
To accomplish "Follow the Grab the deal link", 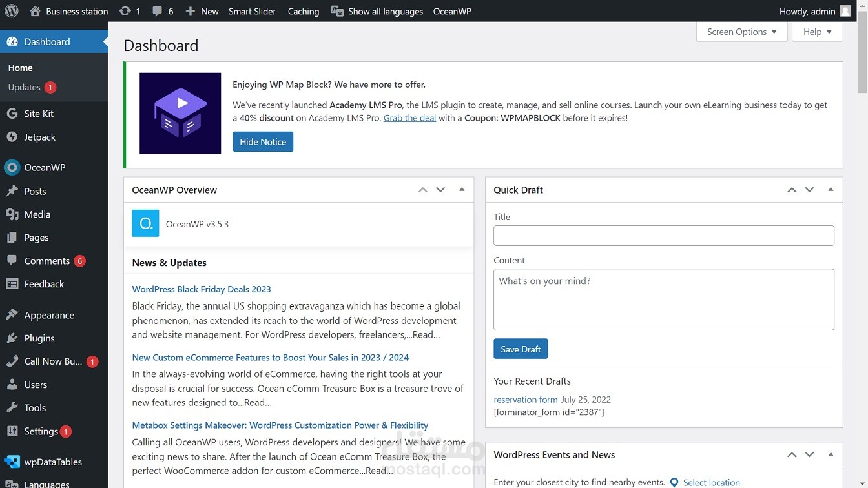I will (409, 118).
